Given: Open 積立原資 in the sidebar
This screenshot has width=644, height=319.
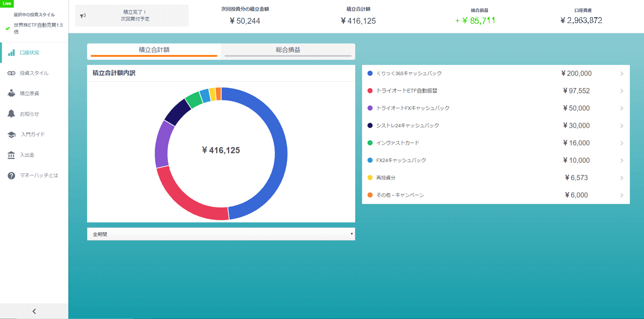Looking at the screenshot, I should (34, 93).
